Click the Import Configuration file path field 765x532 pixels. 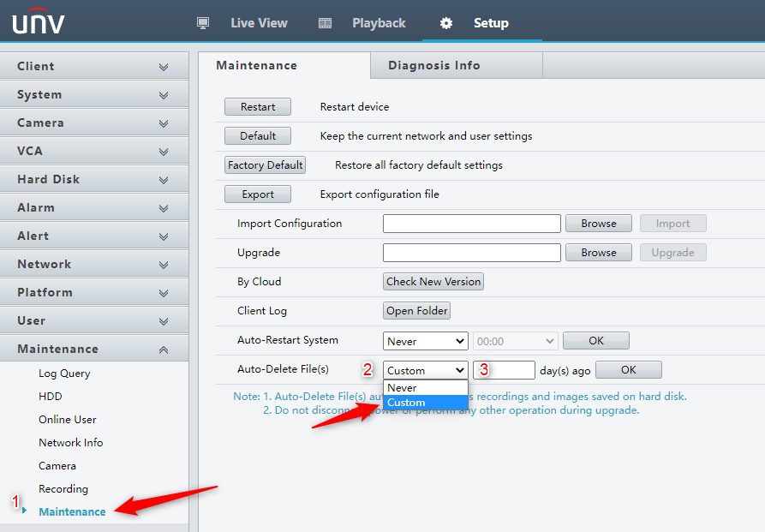472,224
